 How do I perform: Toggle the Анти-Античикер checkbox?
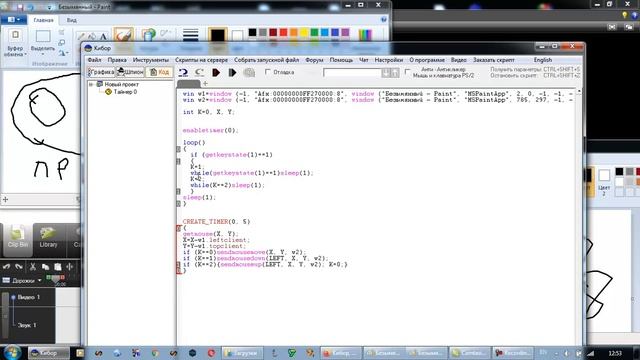[x=407, y=72]
